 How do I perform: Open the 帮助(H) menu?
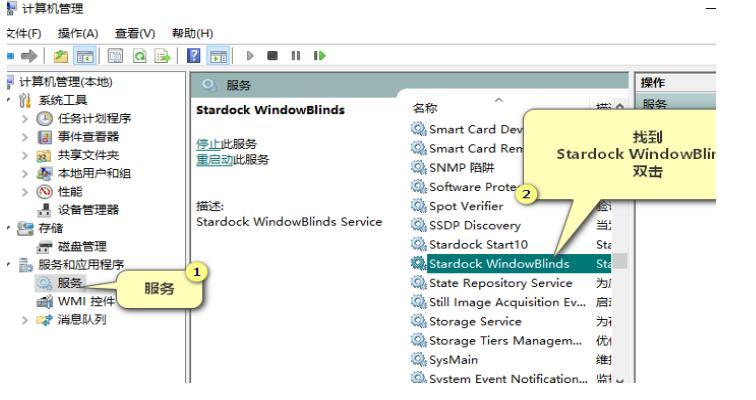click(192, 33)
